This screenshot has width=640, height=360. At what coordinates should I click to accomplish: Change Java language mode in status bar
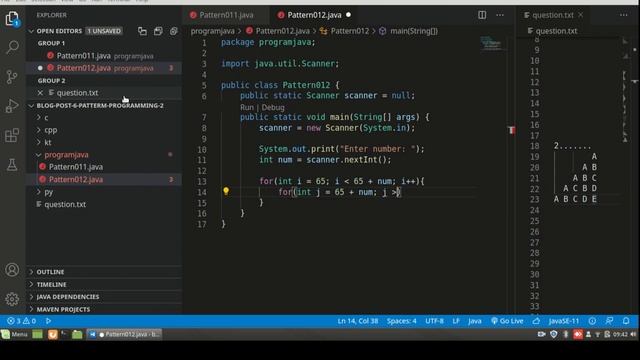[x=474, y=321]
